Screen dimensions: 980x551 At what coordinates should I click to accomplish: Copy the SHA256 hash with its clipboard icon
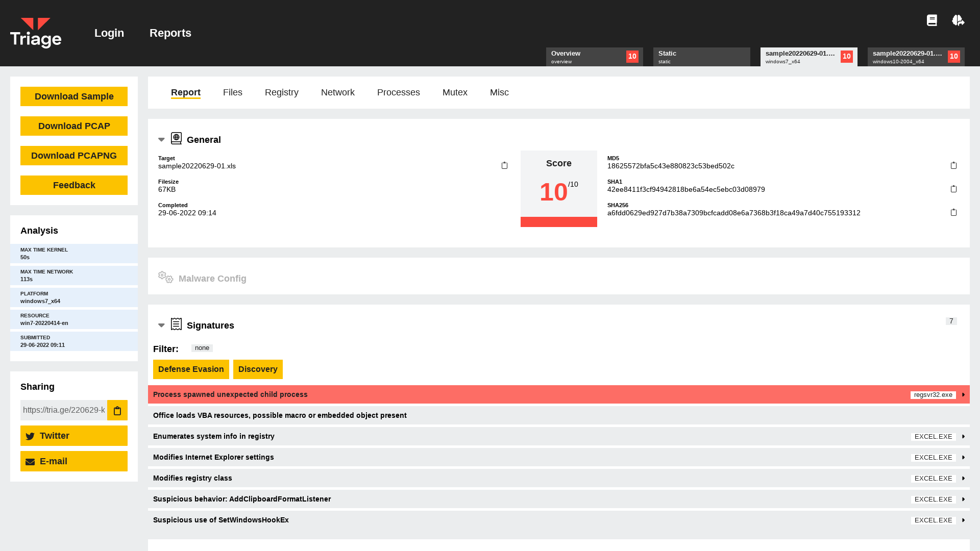pos(954,212)
